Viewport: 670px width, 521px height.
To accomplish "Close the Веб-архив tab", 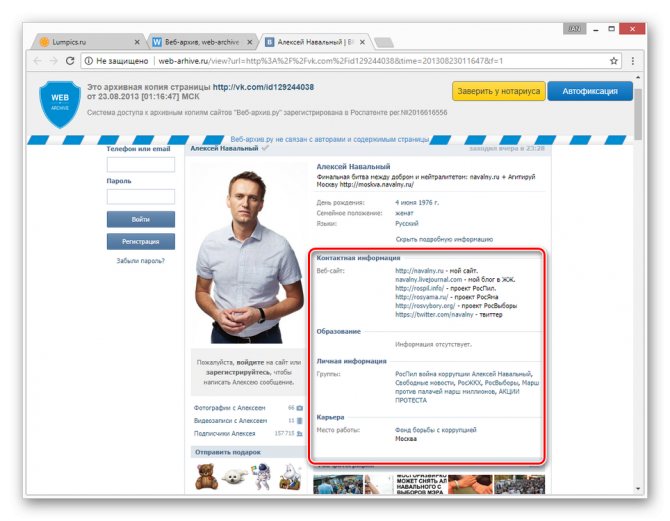I will click(x=250, y=42).
